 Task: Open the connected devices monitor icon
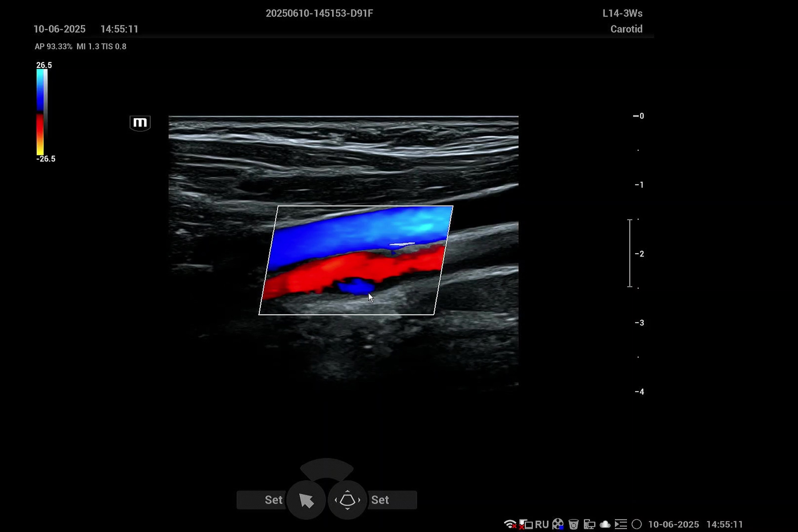(x=589, y=524)
